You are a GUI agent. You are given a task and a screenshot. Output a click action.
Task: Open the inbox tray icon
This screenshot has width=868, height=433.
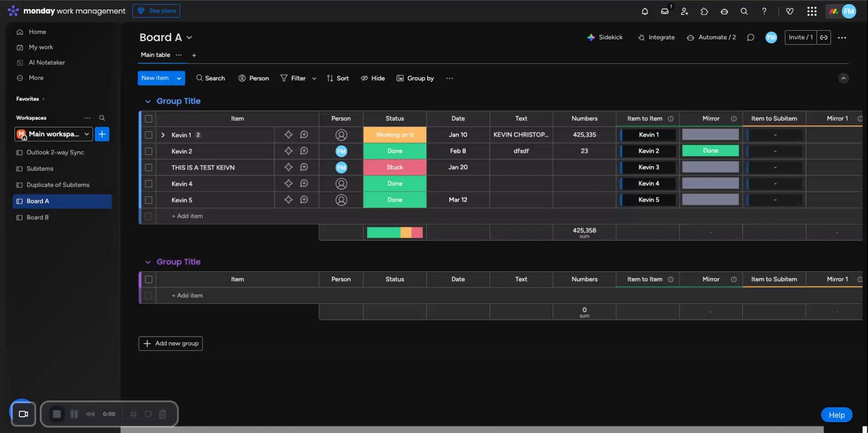pyautogui.click(x=665, y=11)
